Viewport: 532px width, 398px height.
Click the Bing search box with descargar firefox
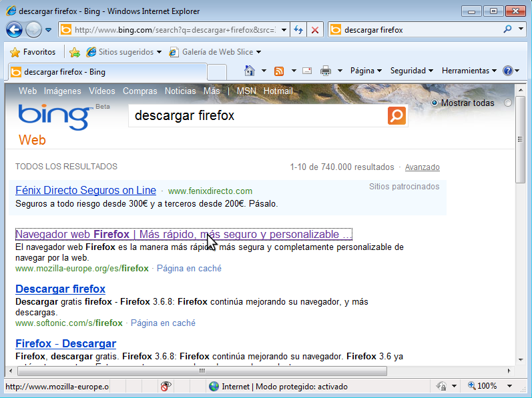pos(258,115)
